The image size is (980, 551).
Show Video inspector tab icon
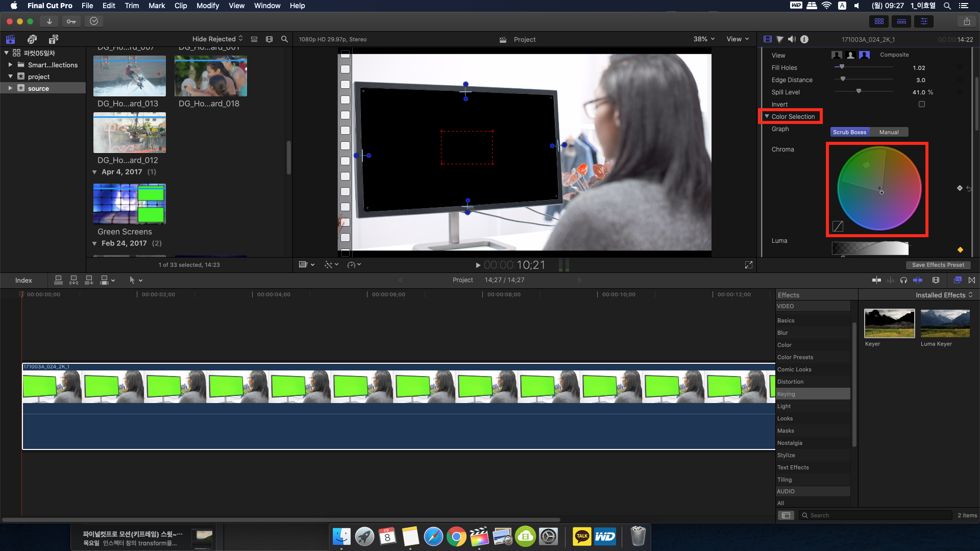coord(767,39)
